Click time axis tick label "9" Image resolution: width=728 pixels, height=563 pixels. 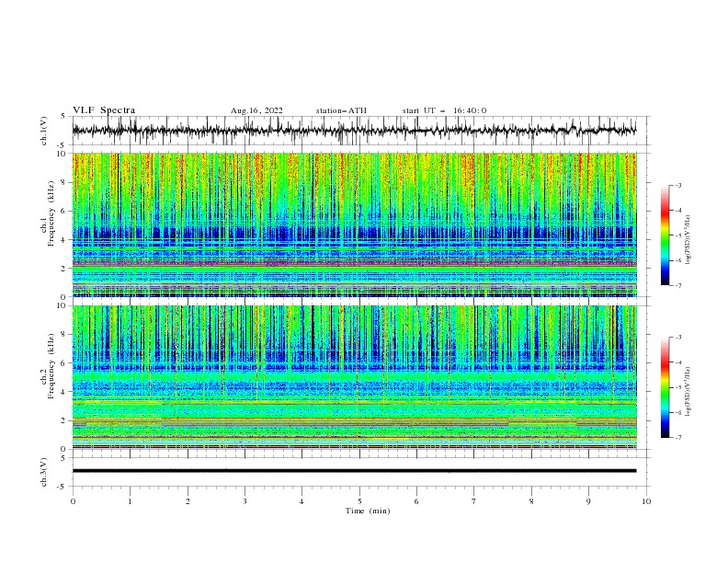(588, 501)
